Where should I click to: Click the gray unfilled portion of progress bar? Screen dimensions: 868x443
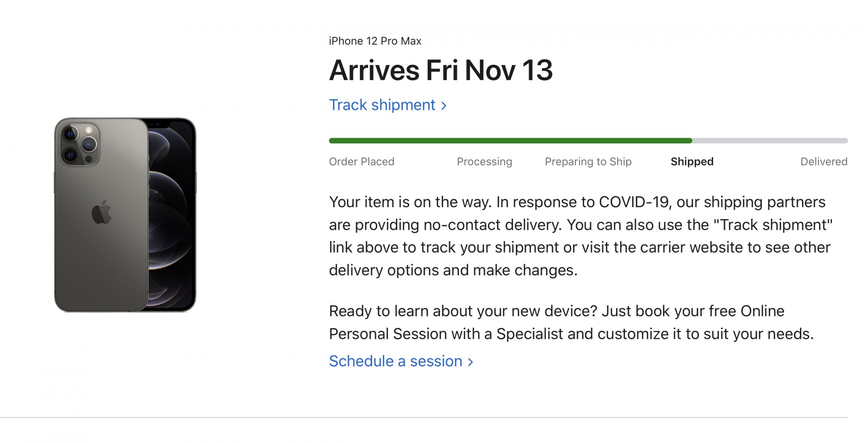coord(770,141)
